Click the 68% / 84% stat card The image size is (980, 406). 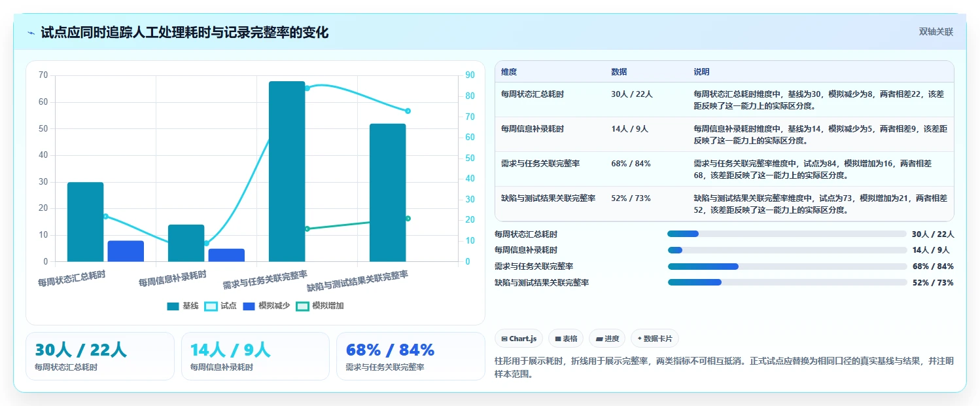pos(410,356)
